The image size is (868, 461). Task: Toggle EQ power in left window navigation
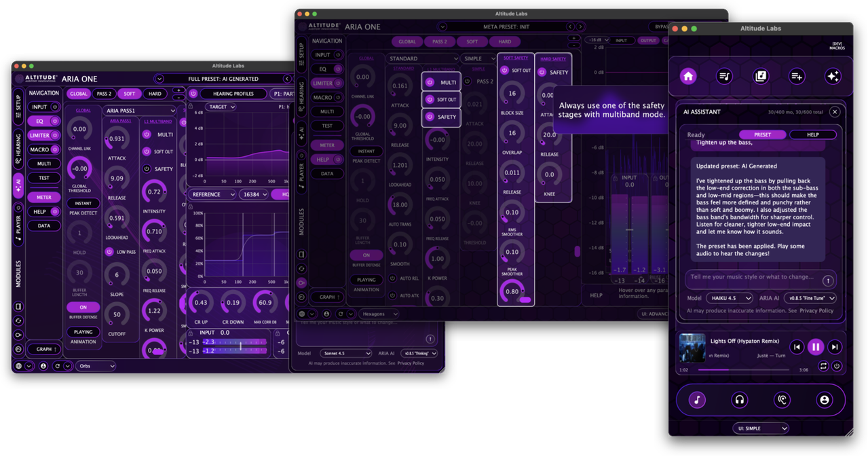[55, 121]
